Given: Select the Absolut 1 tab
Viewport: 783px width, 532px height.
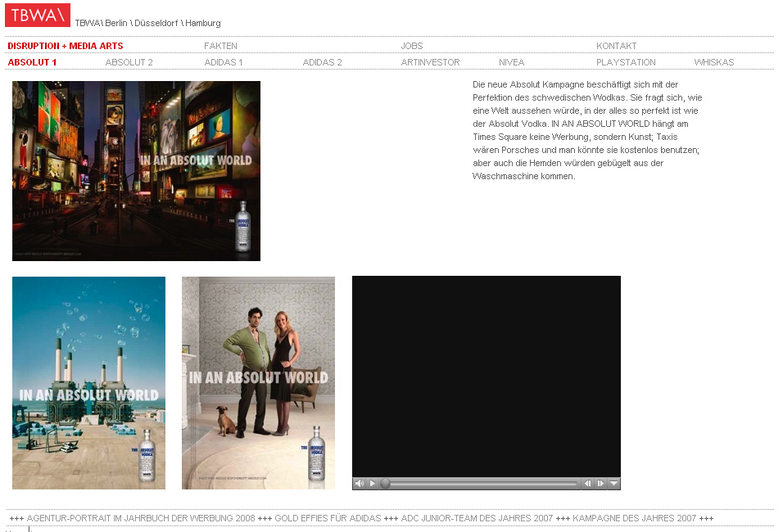Looking at the screenshot, I should pyautogui.click(x=32, y=62).
